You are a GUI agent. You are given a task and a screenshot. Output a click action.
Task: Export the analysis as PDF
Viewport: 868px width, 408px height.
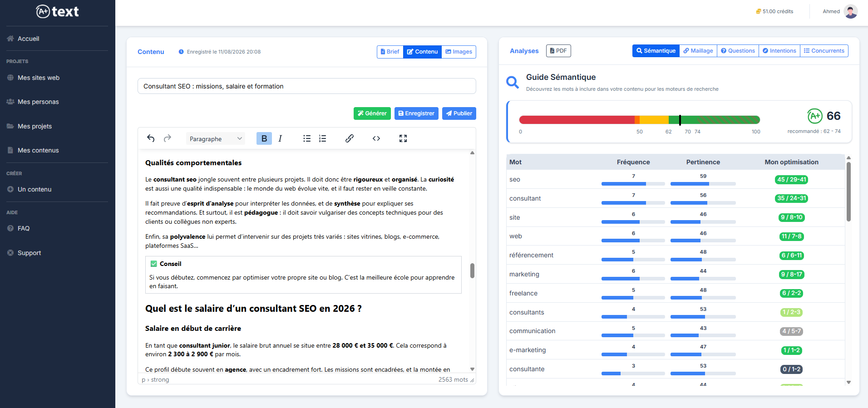click(x=558, y=51)
